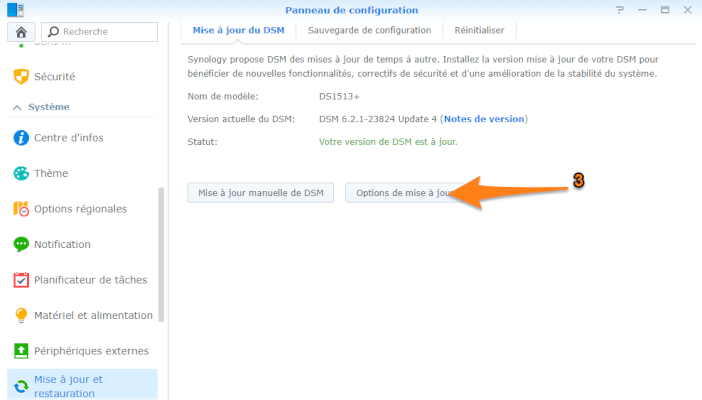This screenshot has width=702, height=400.
Task: Select Sécurité in the sidebar
Action: point(82,77)
